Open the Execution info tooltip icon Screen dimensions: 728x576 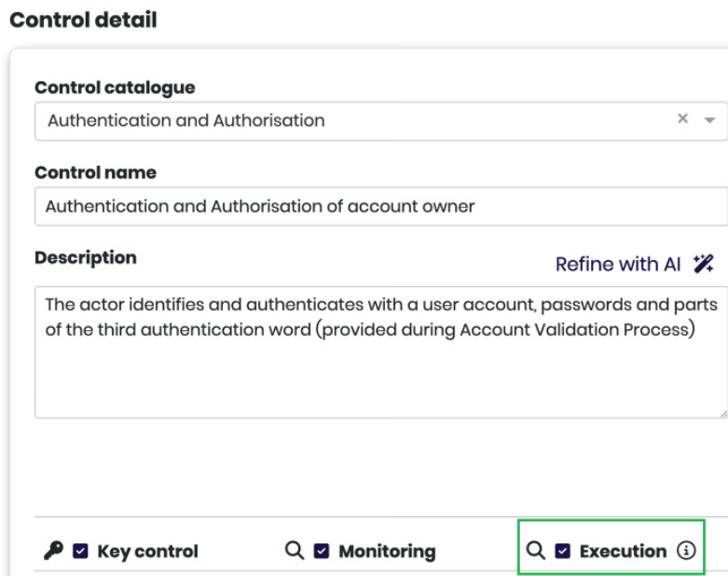click(x=686, y=551)
